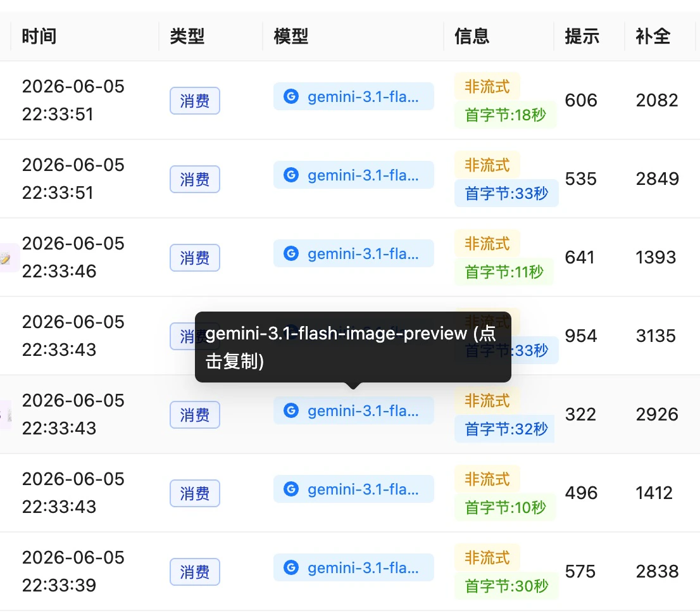Click the 首字节:32秒 tag
This screenshot has height=613, width=700.
[504, 429]
